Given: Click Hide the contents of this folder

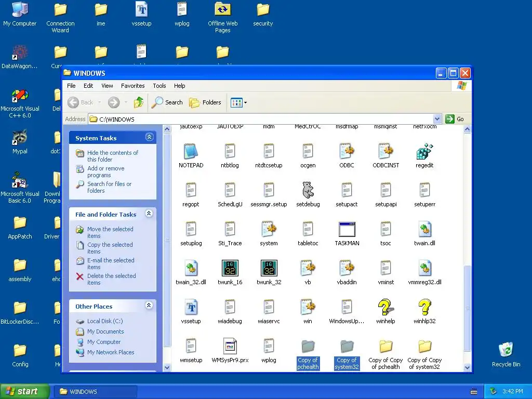Looking at the screenshot, I should (113, 156).
